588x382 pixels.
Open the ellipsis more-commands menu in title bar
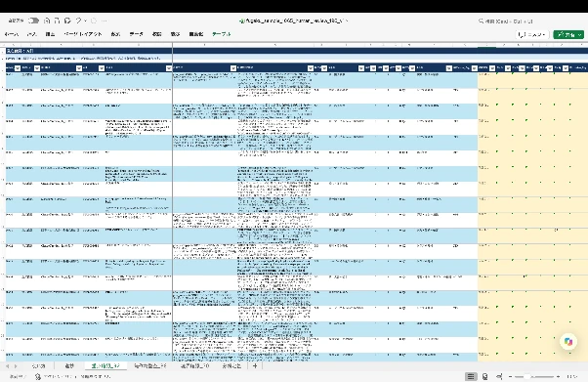104,21
